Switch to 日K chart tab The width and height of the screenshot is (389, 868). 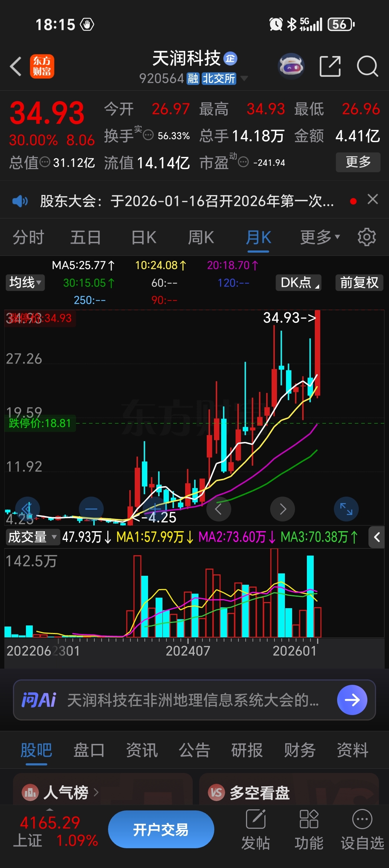[144, 238]
